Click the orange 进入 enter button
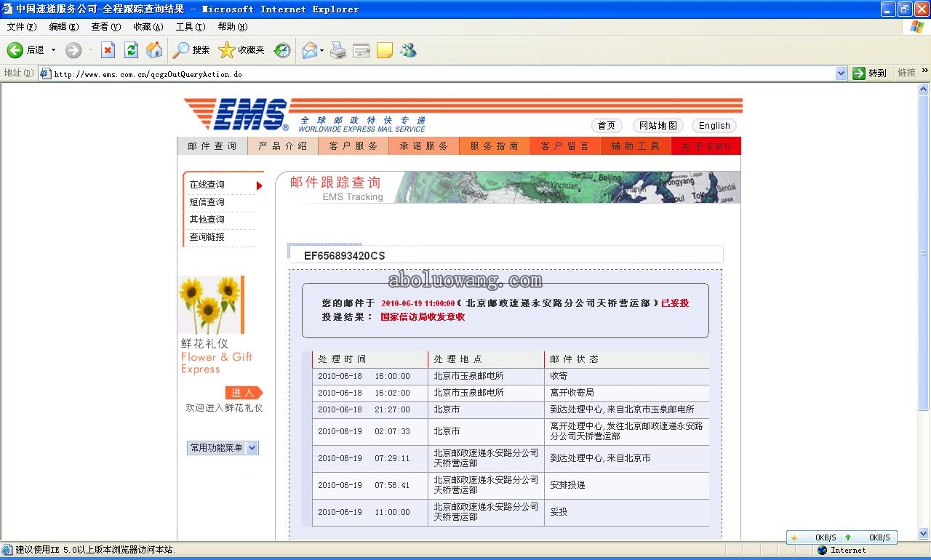The image size is (931, 560). 244,393
